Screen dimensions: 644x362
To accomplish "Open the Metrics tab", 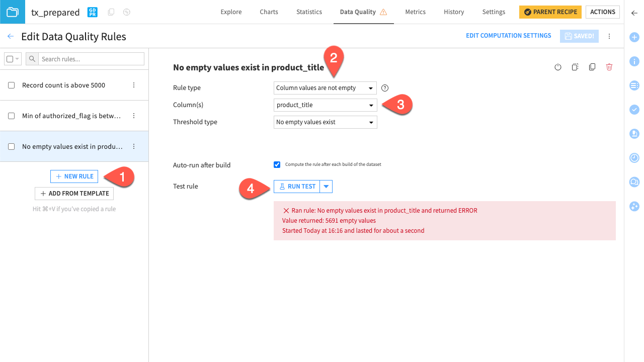I will (415, 12).
